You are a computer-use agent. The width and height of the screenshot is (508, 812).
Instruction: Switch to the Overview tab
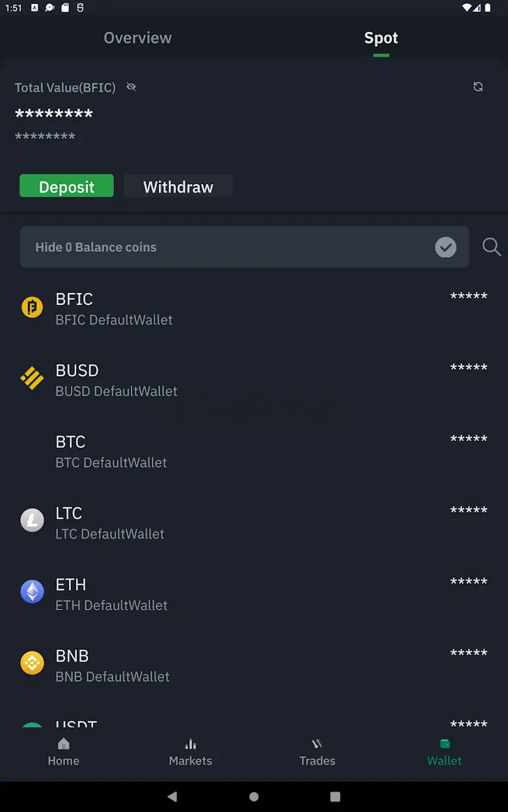point(137,38)
